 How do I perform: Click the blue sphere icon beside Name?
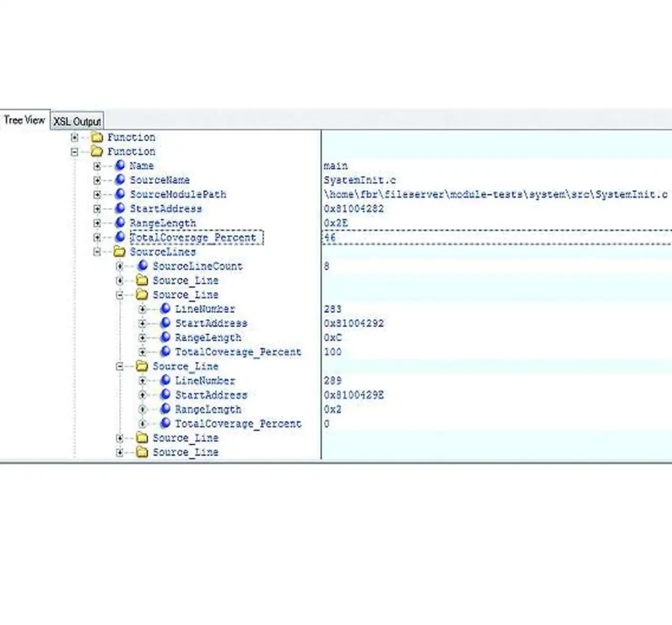pyautogui.click(x=120, y=165)
